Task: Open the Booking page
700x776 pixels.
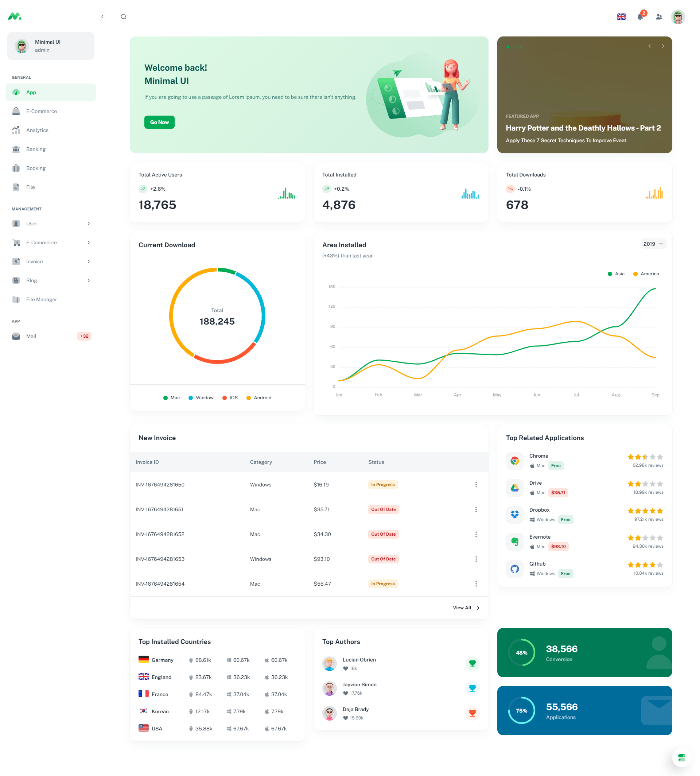Action: pyautogui.click(x=51, y=168)
